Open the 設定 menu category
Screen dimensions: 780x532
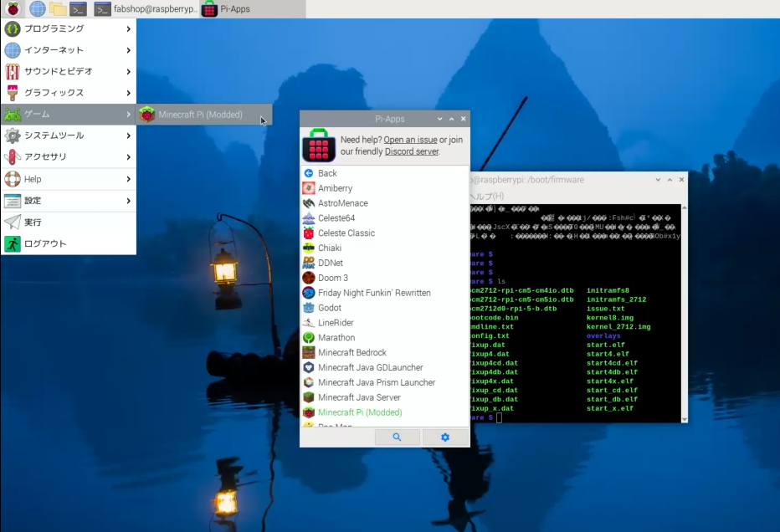point(68,201)
